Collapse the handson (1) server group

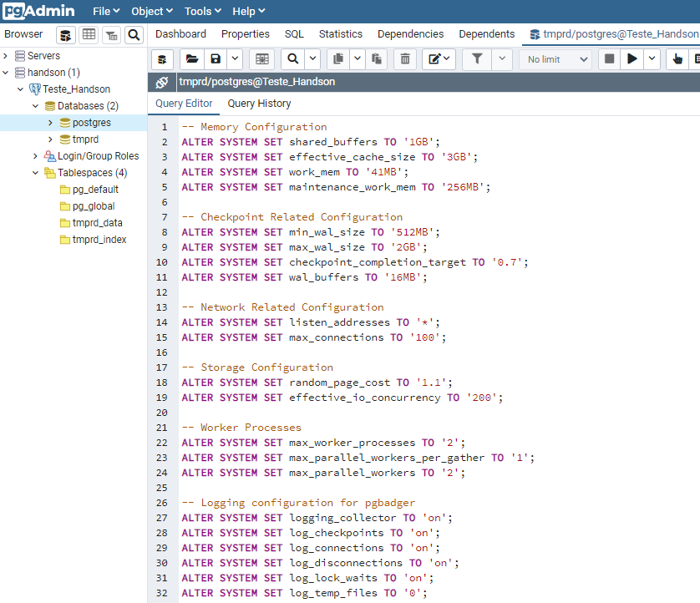click(5, 73)
